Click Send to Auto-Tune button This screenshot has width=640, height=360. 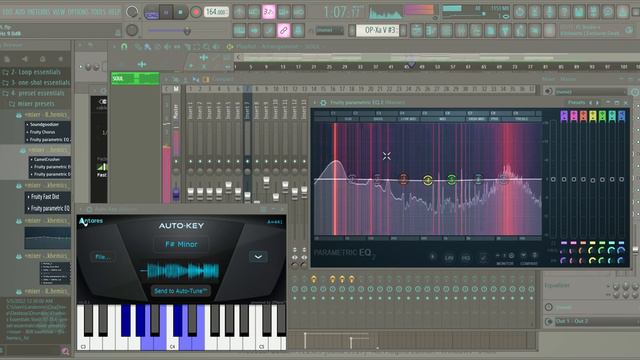point(181,291)
